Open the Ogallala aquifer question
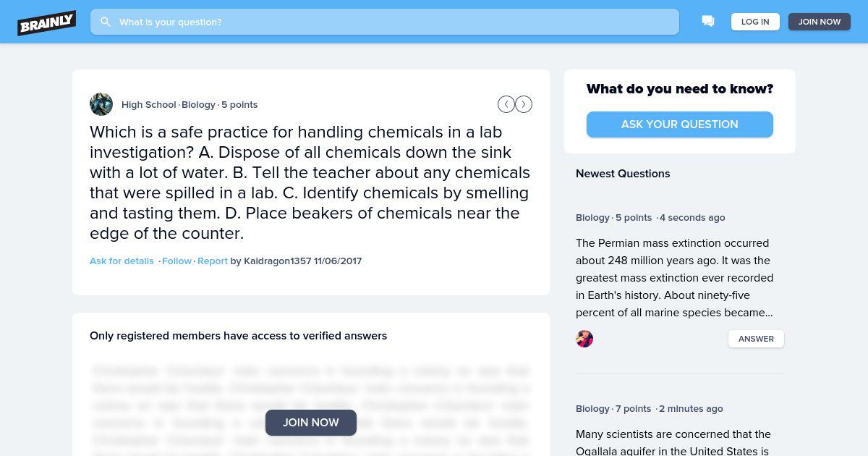 tap(673, 442)
